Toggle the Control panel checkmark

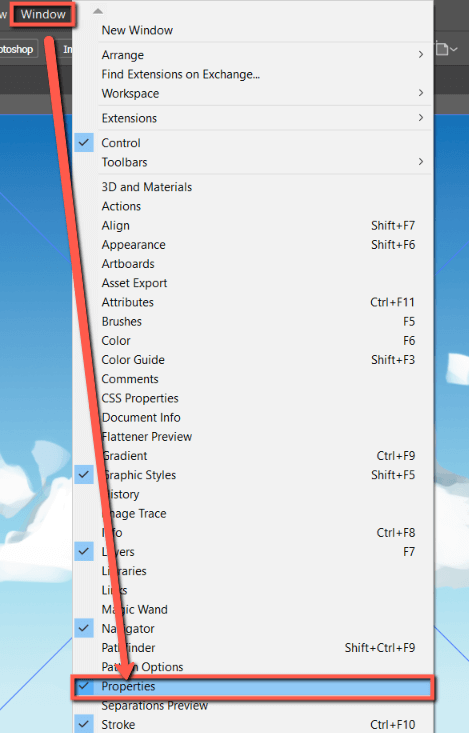point(84,143)
